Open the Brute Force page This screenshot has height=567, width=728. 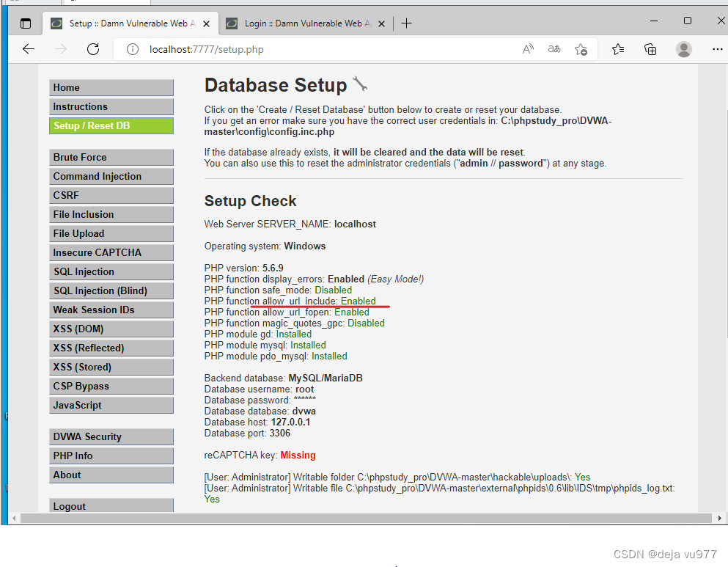coord(111,158)
